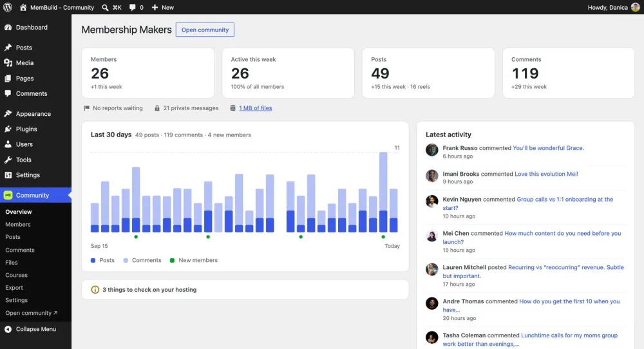
Task: Open the 1 MB of files link
Action: click(x=256, y=108)
